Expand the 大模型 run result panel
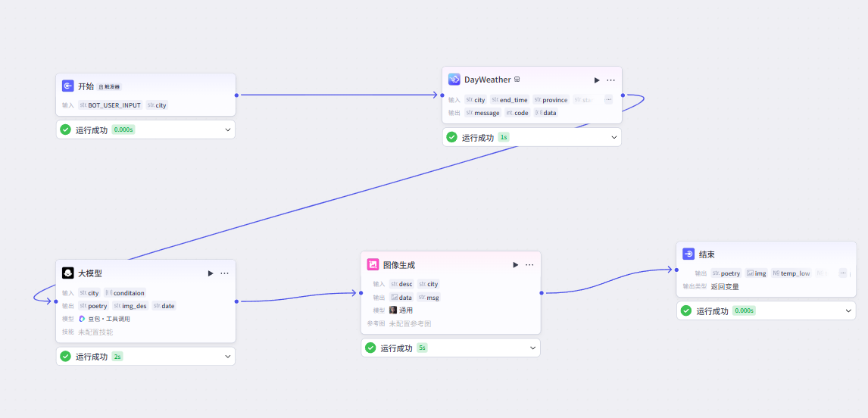This screenshot has width=868, height=418. click(x=228, y=357)
